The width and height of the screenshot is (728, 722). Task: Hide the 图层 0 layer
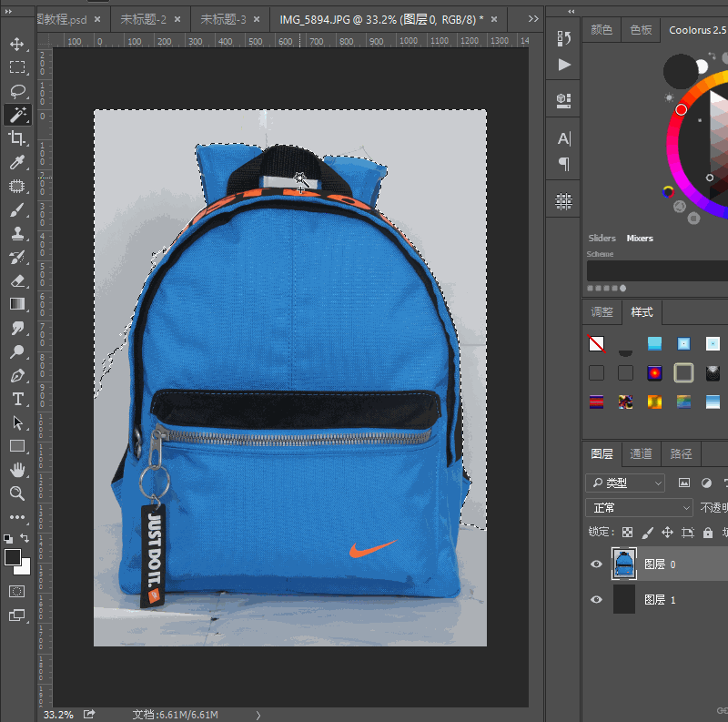[x=597, y=564]
